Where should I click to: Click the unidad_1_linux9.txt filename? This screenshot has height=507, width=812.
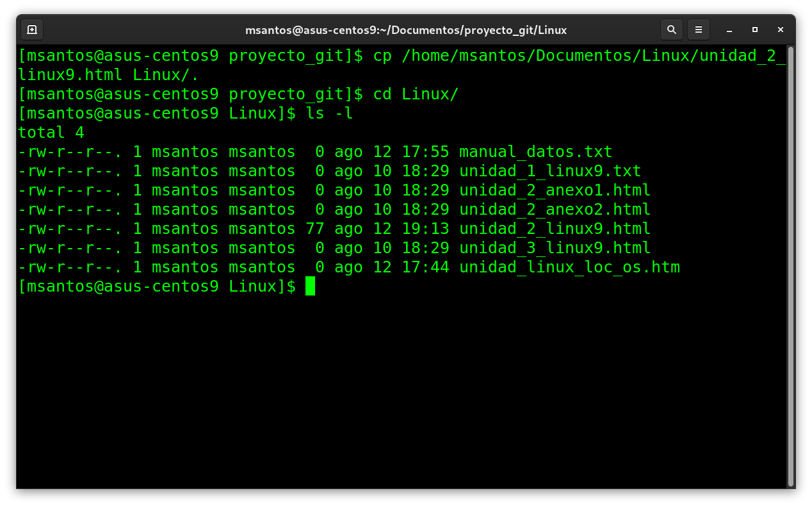click(x=550, y=171)
